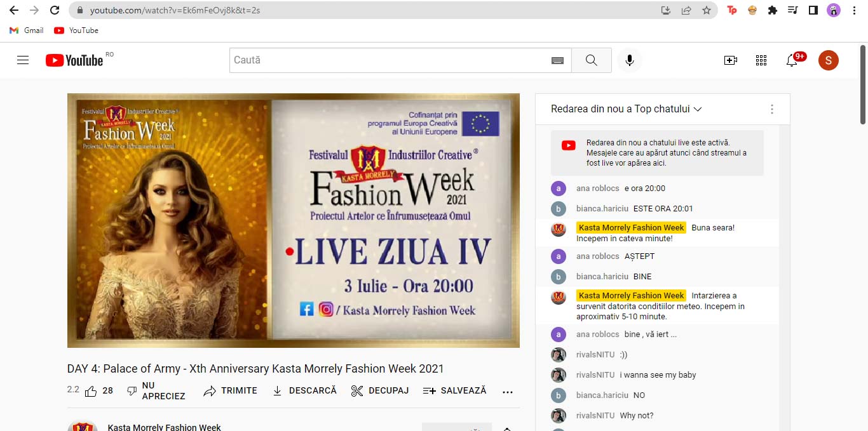Open the Extensions puzzle icon

point(773,10)
